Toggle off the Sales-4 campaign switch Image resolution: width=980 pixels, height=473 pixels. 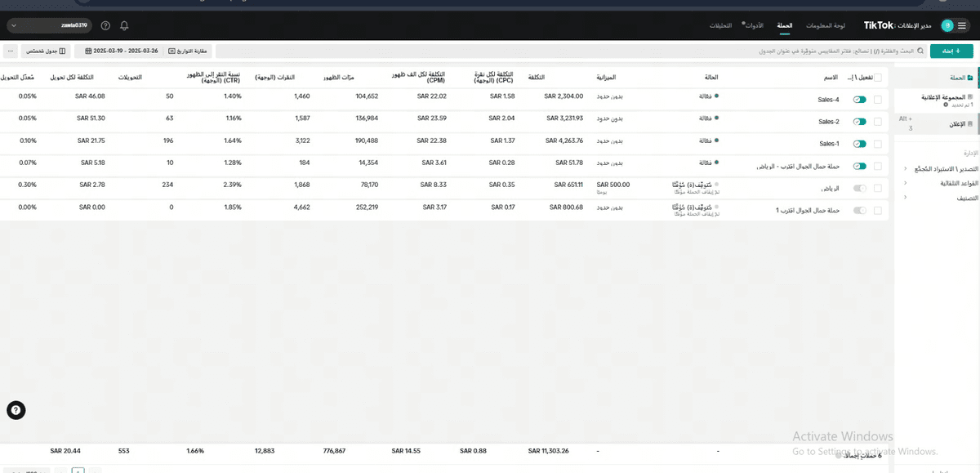tap(859, 100)
